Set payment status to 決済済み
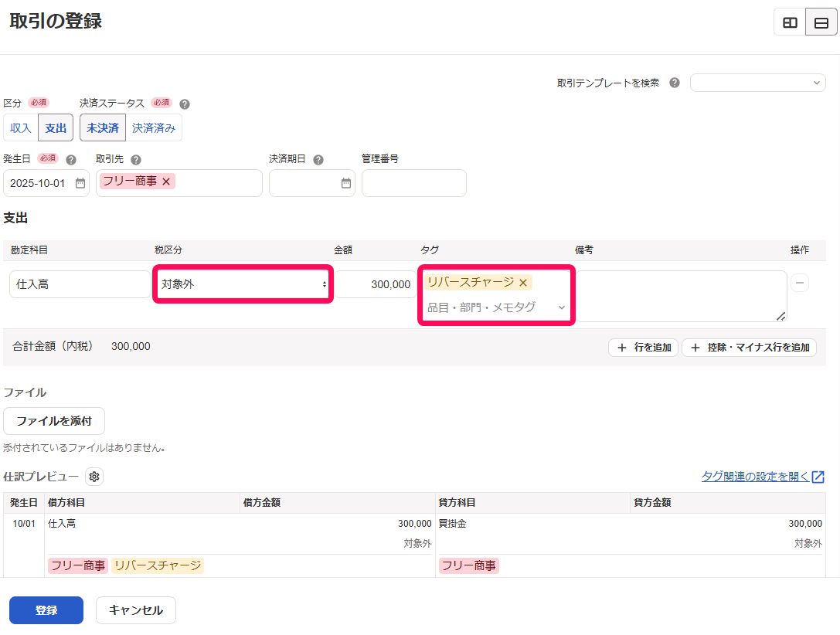The width and height of the screenshot is (840, 635). click(154, 128)
